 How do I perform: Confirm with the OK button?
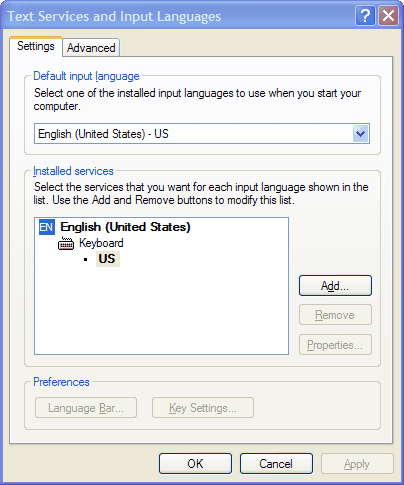(x=195, y=464)
